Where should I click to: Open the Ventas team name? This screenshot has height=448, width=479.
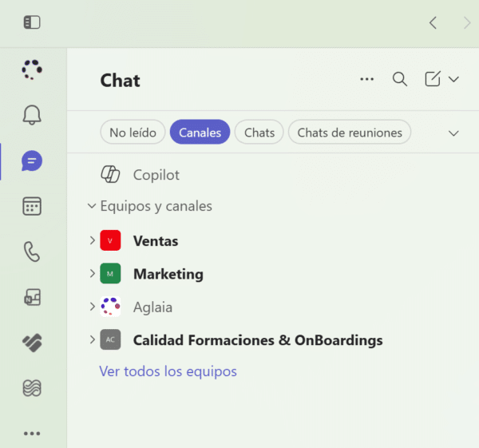coord(156,241)
